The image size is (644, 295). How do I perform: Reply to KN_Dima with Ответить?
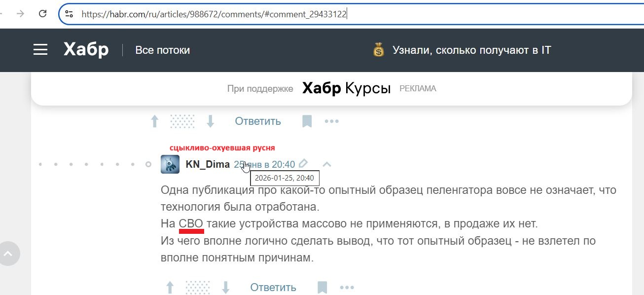coord(273,287)
